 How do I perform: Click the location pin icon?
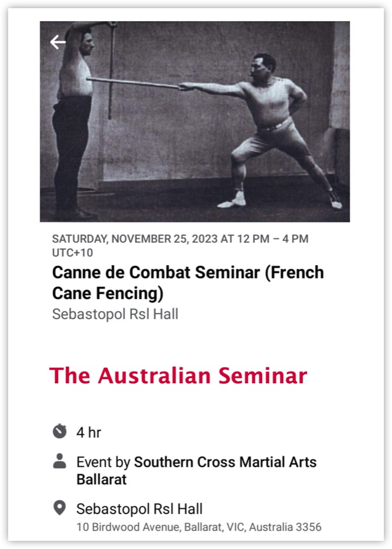click(58, 508)
